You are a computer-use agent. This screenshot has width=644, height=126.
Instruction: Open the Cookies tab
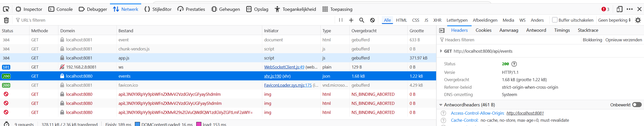[x=483, y=30]
